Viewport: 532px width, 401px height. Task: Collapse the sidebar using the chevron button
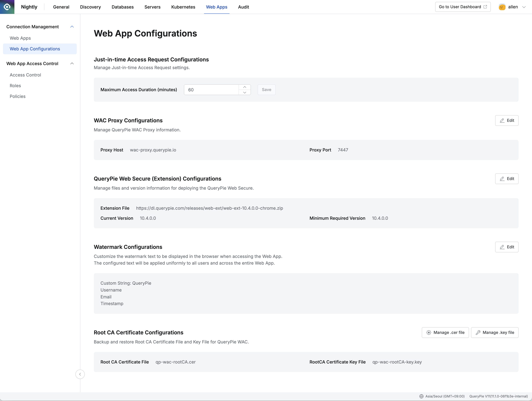click(x=80, y=374)
